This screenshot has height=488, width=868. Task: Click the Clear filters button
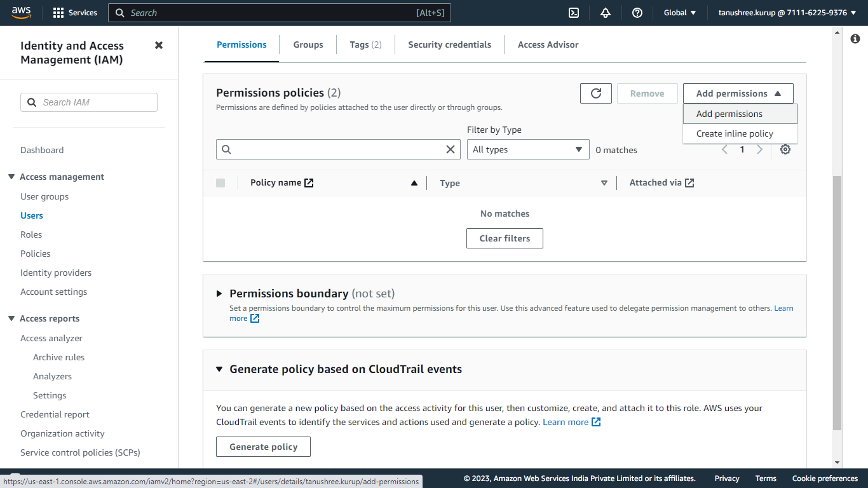[x=505, y=238]
